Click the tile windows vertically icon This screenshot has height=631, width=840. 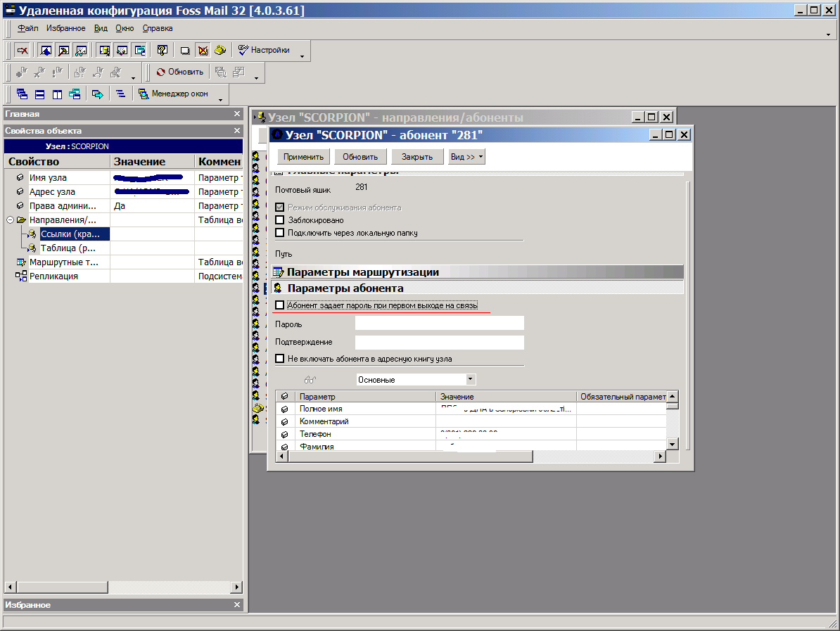[58, 94]
